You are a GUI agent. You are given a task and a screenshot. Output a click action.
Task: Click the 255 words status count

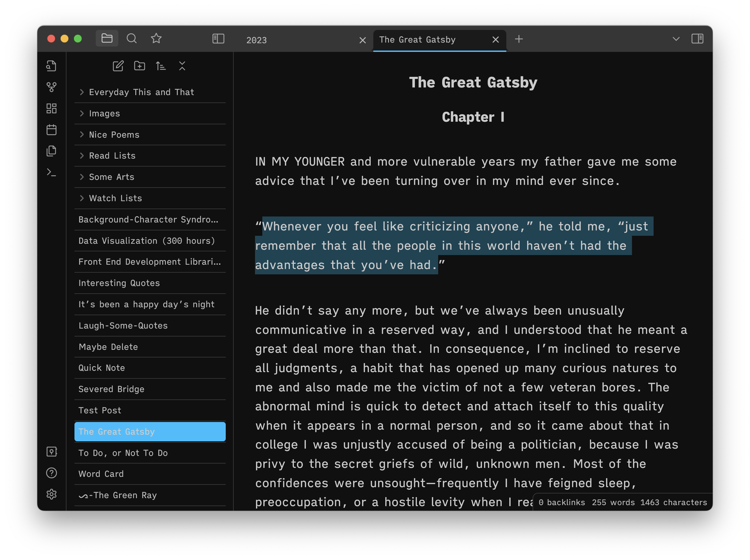(x=613, y=502)
